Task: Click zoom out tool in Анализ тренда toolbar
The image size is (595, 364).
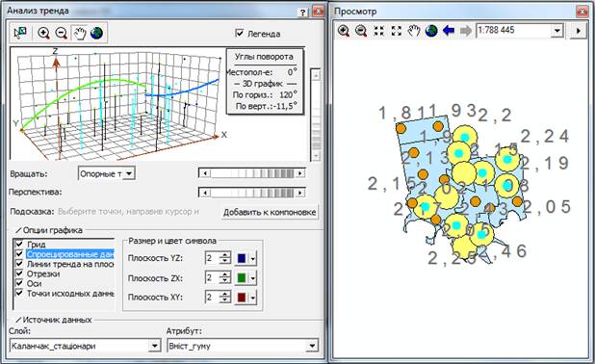Action: (61, 33)
